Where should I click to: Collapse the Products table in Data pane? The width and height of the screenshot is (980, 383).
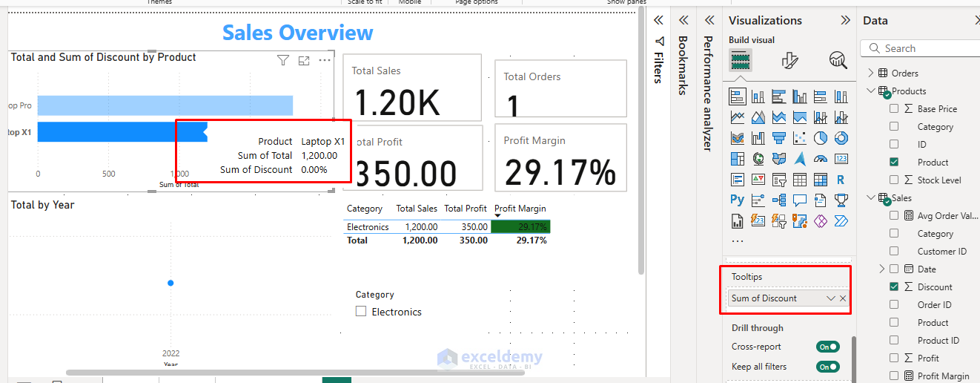point(870,91)
